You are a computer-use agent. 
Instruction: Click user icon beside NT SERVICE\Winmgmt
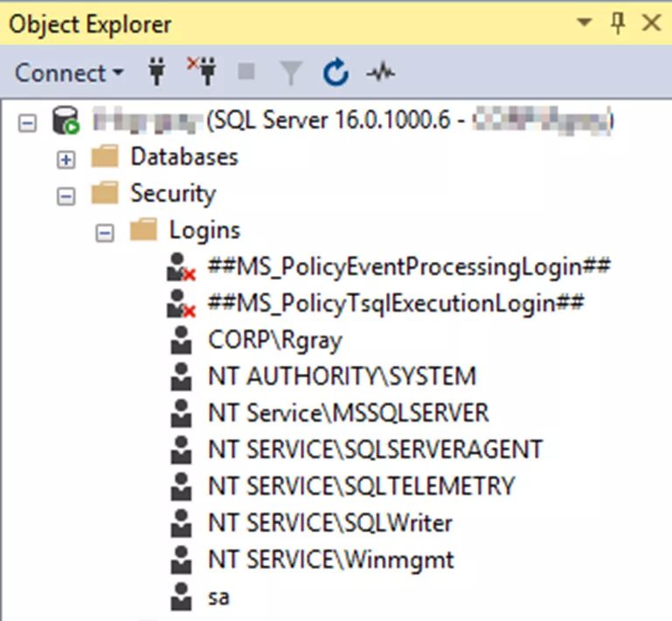click(181, 560)
